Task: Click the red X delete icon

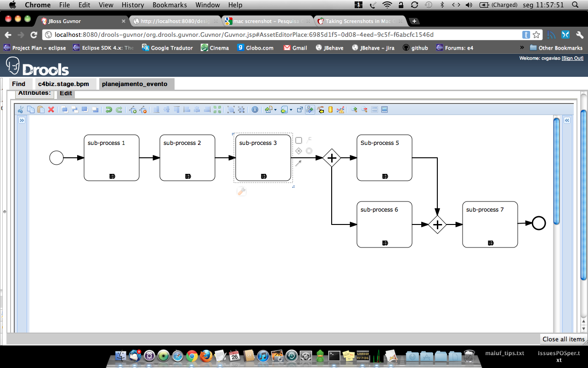Action: pyautogui.click(x=51, y=109)
